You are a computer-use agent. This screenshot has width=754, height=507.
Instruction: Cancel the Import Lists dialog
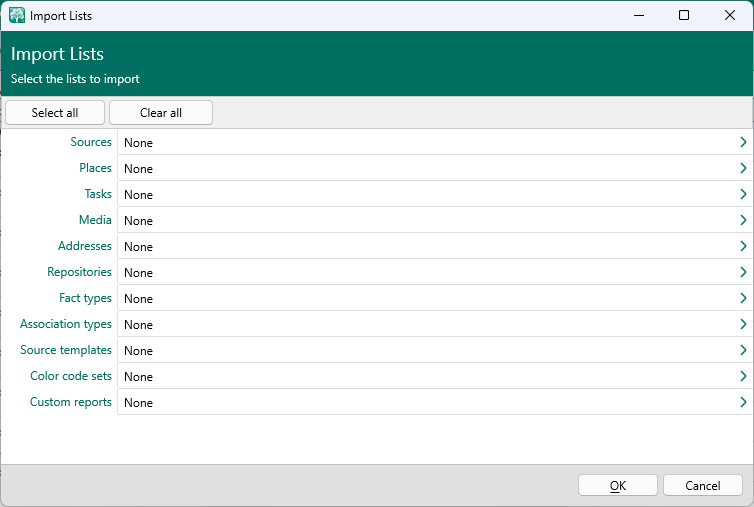pyautogui.click(x=703, y=485)
